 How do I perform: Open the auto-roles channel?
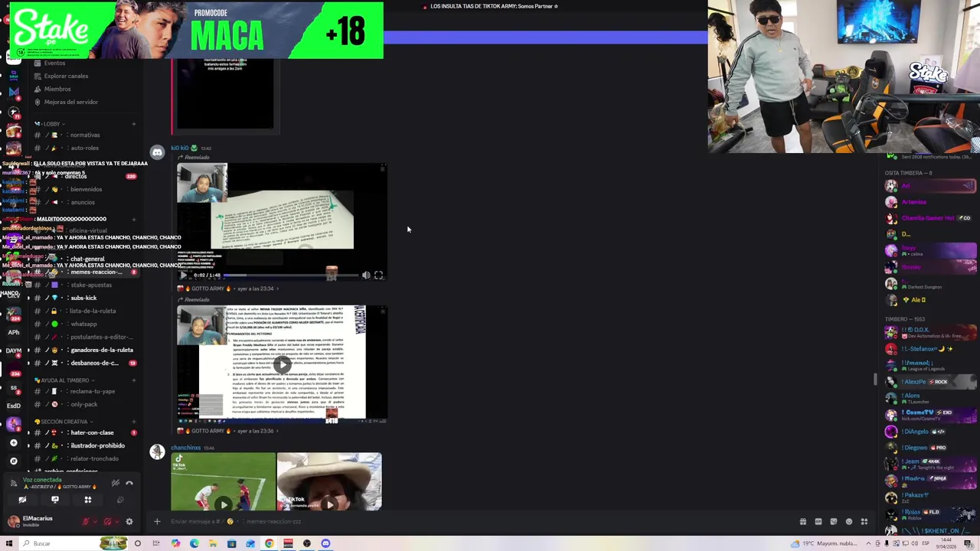85,148
